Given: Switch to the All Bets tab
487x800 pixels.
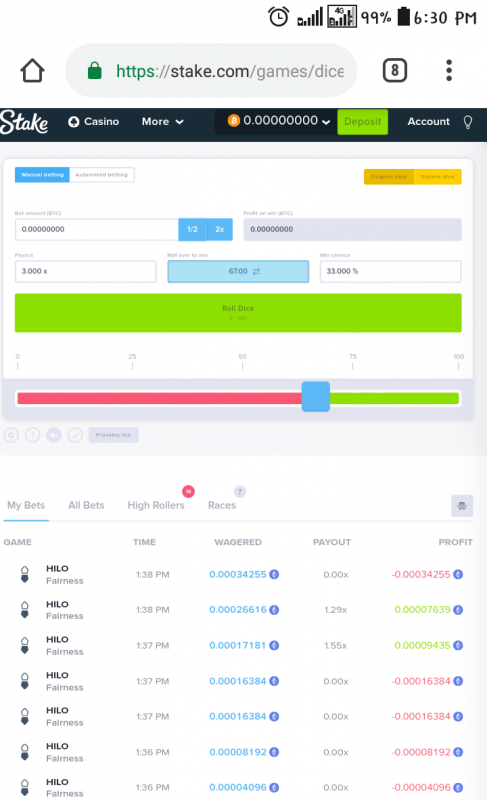Looking at the screenshot, I should (86, 505).
